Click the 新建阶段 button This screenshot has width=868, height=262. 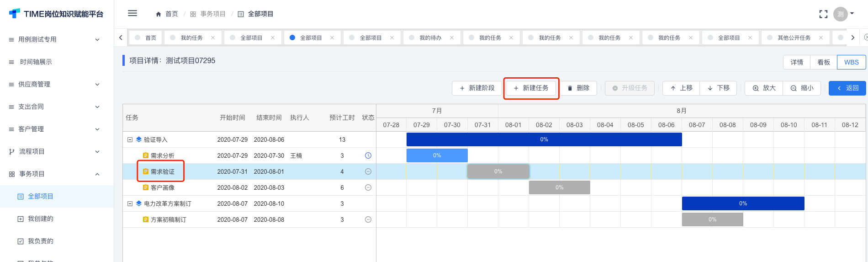pyautogui.click(x=477, y=88)
